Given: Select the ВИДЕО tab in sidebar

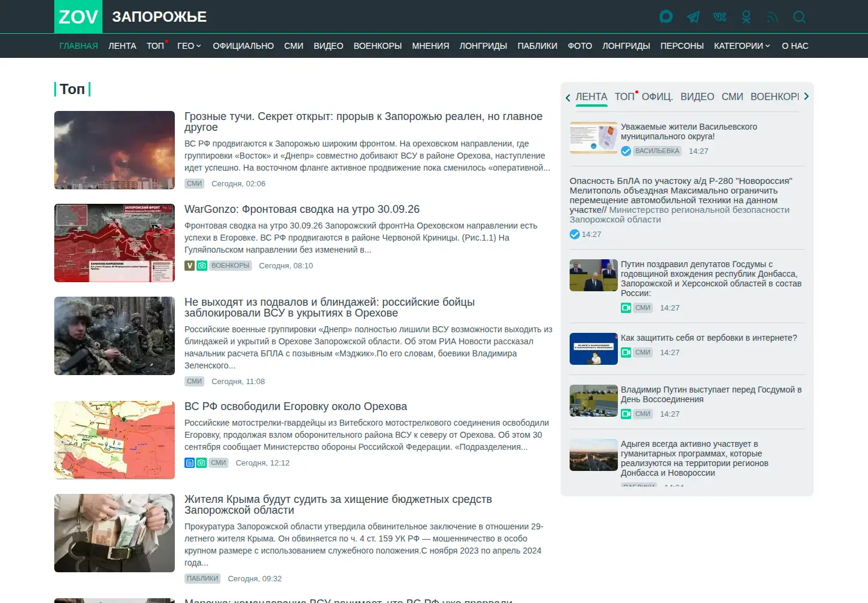Looking at the screenshot, I should click(697, 96).
